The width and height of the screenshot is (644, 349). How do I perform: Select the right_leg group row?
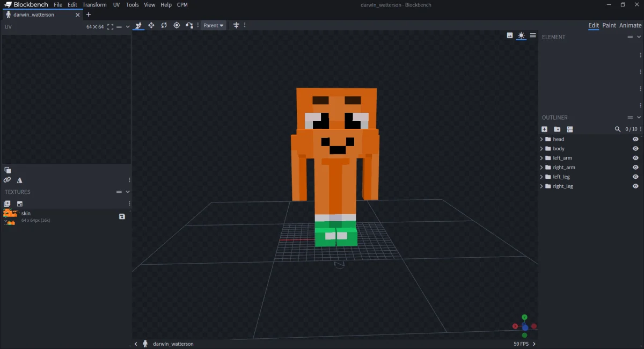[591, 186]
